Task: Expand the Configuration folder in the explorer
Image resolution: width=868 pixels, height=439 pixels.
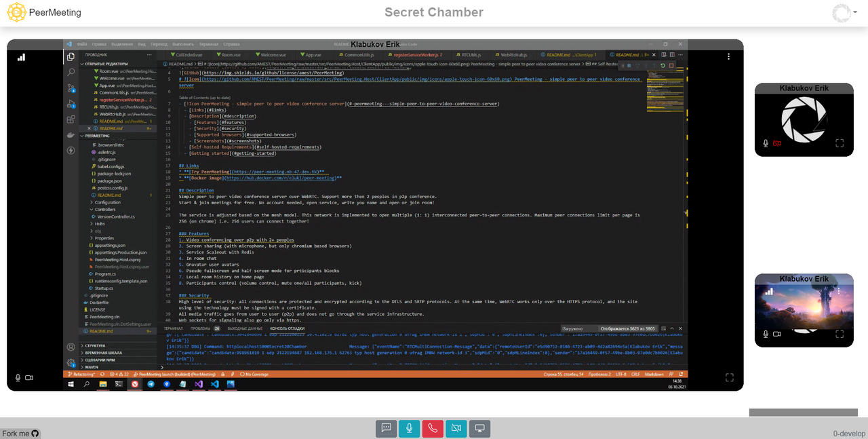Action: pyautogui.click(x=107, y=202)
